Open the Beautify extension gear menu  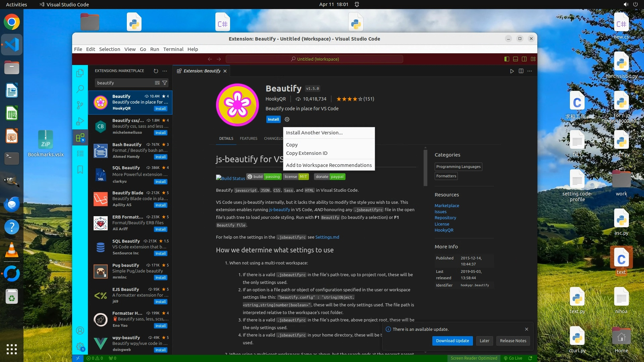(287, 119)
